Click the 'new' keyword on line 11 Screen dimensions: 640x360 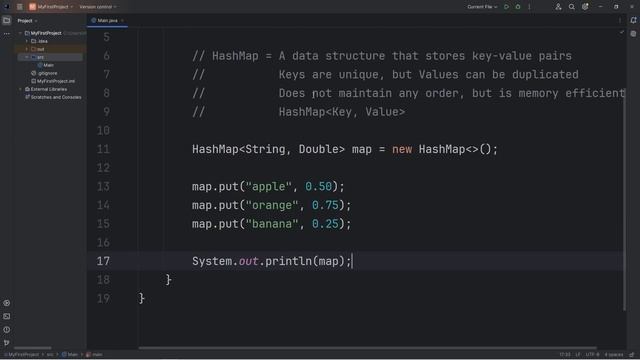(x=402, y=149)
